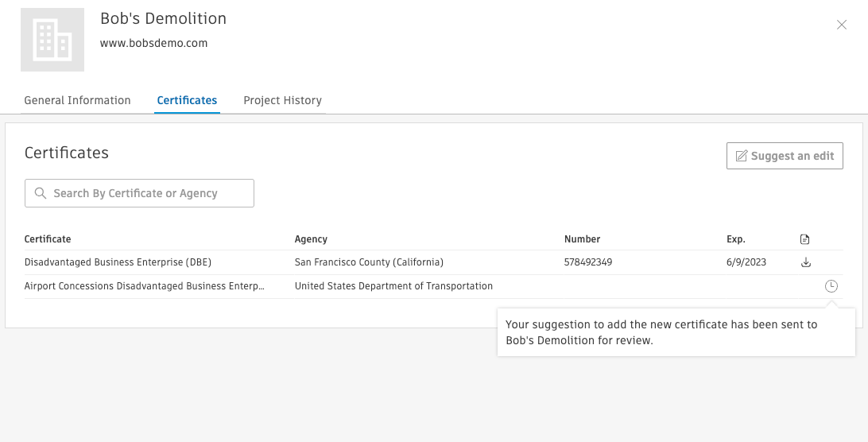
Task: Select the Airport Concessions Disadvantaged Business certificate row
Action: coord(144,286)
